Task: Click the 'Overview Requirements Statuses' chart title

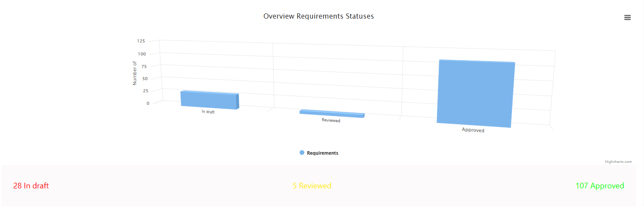Action: (x=319, y=16)
